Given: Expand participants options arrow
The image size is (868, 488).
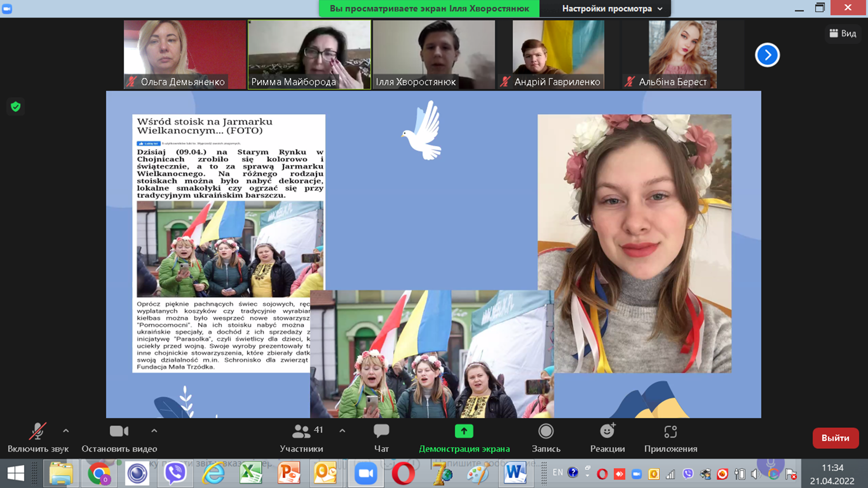Looking at the screenshot, I should pos(342,431).
